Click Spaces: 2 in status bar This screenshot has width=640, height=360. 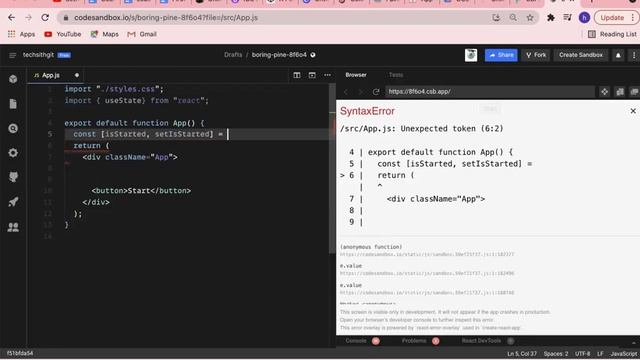[x=556, y=354]
